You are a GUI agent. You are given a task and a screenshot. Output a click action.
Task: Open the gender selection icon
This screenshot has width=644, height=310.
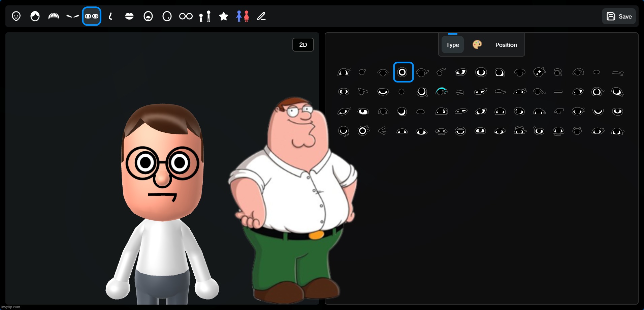[x=243, y=16]
